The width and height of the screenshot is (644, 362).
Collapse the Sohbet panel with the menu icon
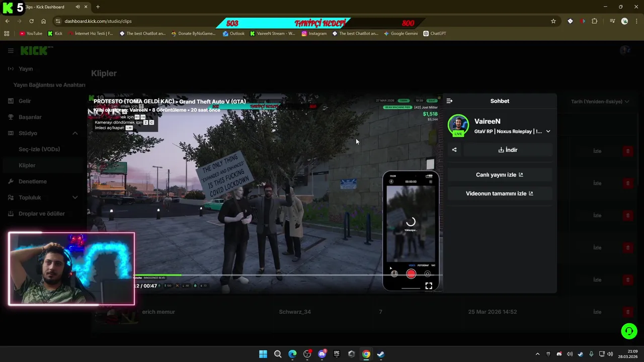(449, 101)
